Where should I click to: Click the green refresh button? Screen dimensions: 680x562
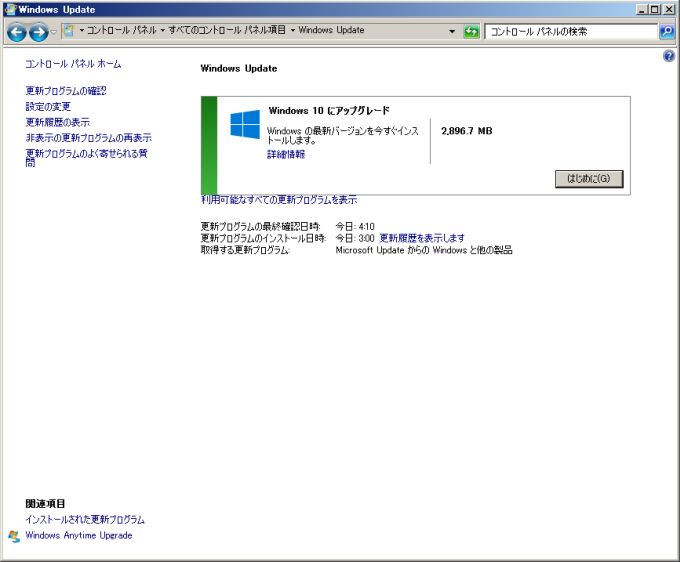pos(471,32)
